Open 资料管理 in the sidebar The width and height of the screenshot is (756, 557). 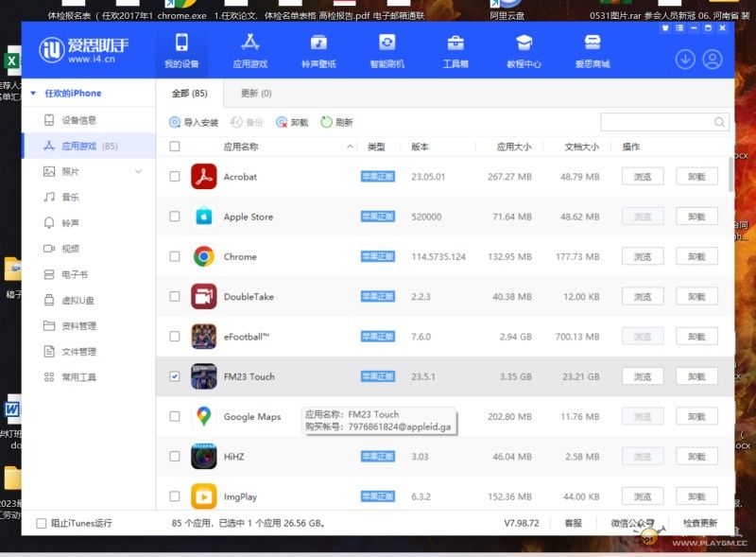click(x=89, y=326)
